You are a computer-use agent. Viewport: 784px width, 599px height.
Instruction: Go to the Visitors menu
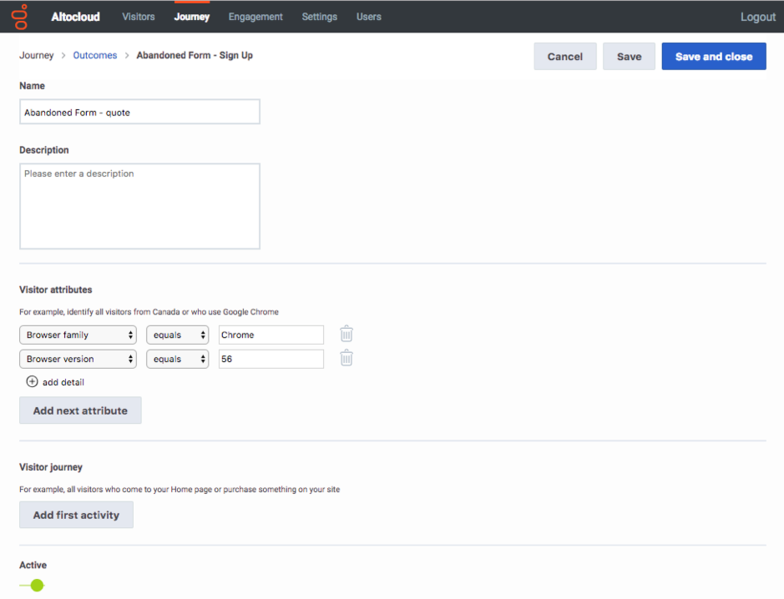point(138,16)
